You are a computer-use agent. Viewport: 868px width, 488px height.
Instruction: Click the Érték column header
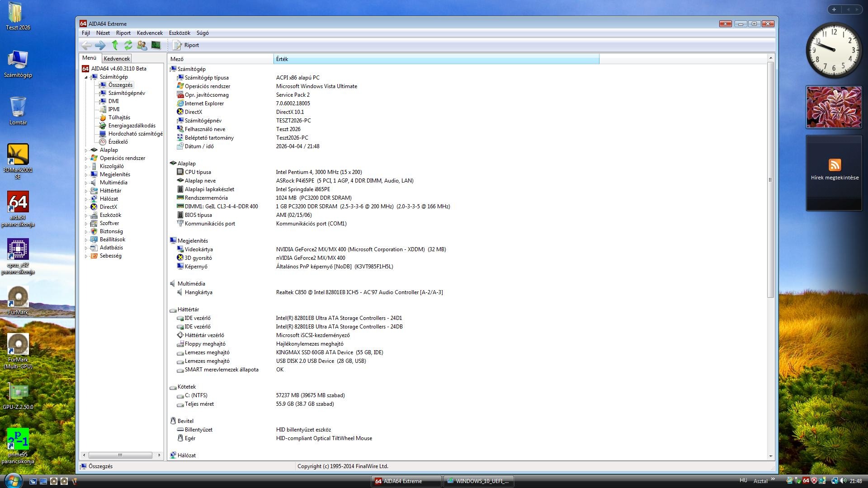pos(436,59)
